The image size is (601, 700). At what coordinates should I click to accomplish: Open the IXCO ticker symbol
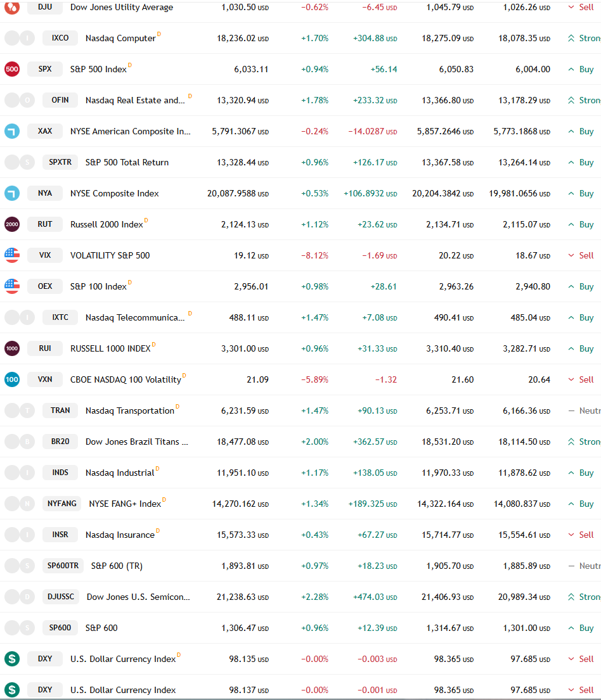click(x=60, y=38)
